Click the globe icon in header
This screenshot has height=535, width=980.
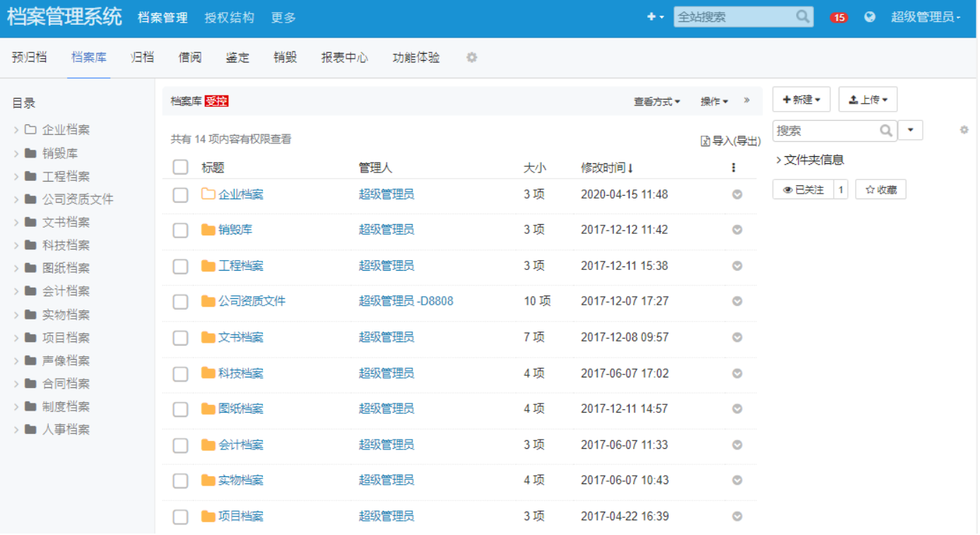tap(870, 17)
